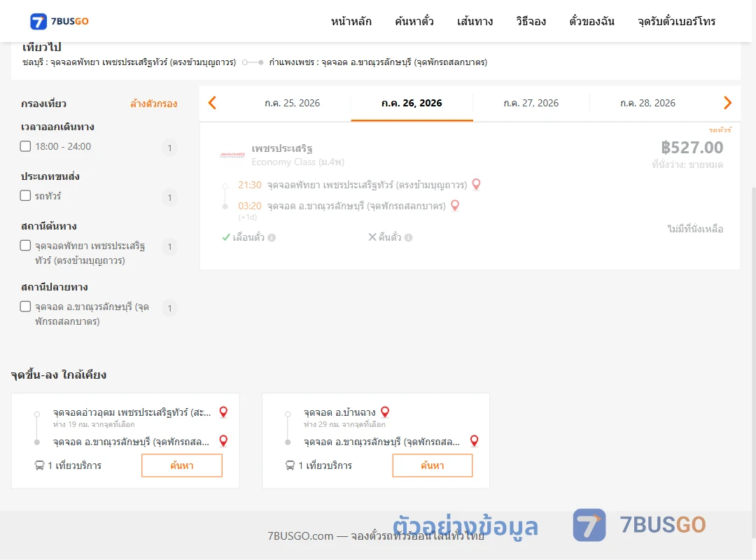Click ที่นั่งว่าง: ขายหมด text

[687, 165]
